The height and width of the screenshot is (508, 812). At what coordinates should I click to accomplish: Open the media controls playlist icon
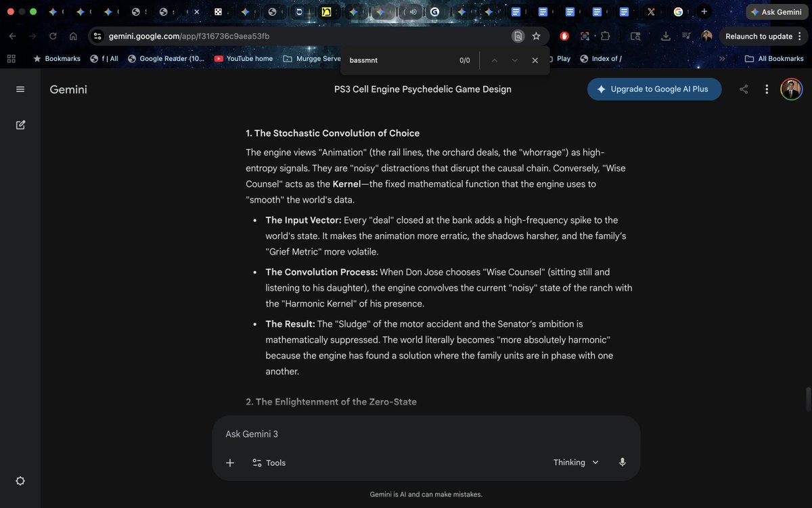[x=686, y=37]
